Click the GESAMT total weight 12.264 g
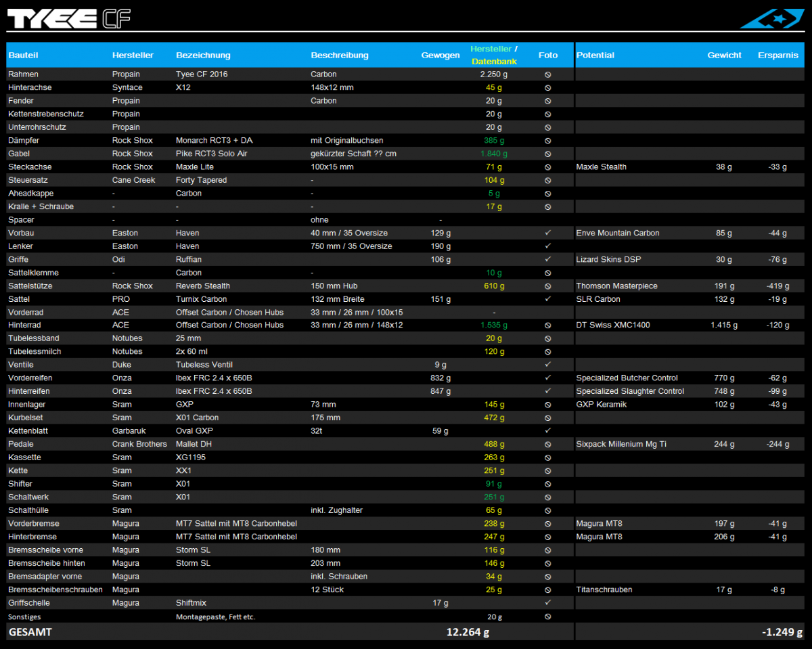 [468, 632]
